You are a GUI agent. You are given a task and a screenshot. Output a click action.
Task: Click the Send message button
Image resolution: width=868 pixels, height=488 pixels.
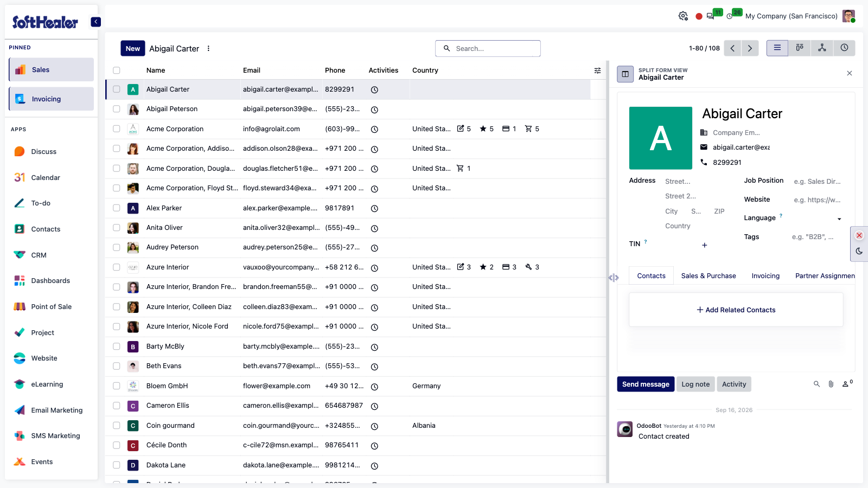646,384
